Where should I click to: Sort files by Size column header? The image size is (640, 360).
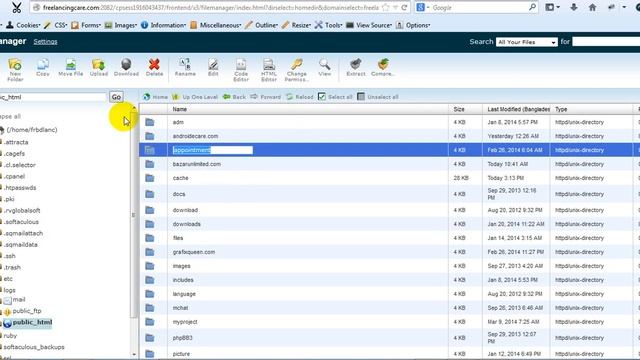(x=459, y=109)
